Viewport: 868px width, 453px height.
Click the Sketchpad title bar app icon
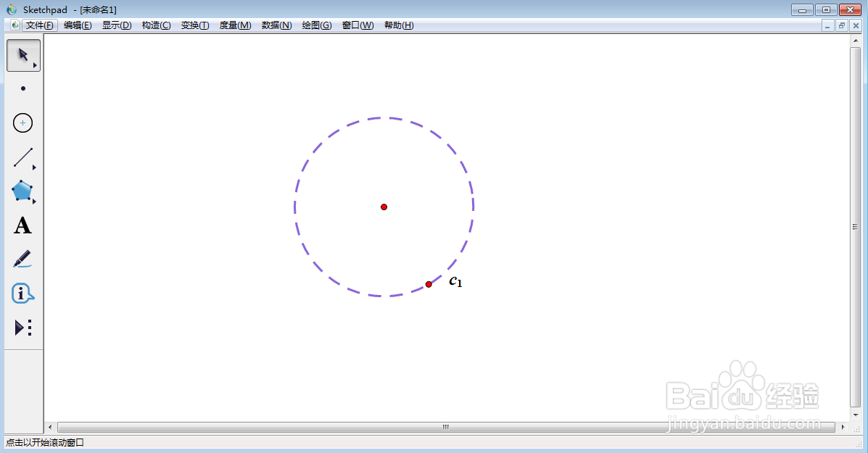pyautogui.click(x=12, y=9)
